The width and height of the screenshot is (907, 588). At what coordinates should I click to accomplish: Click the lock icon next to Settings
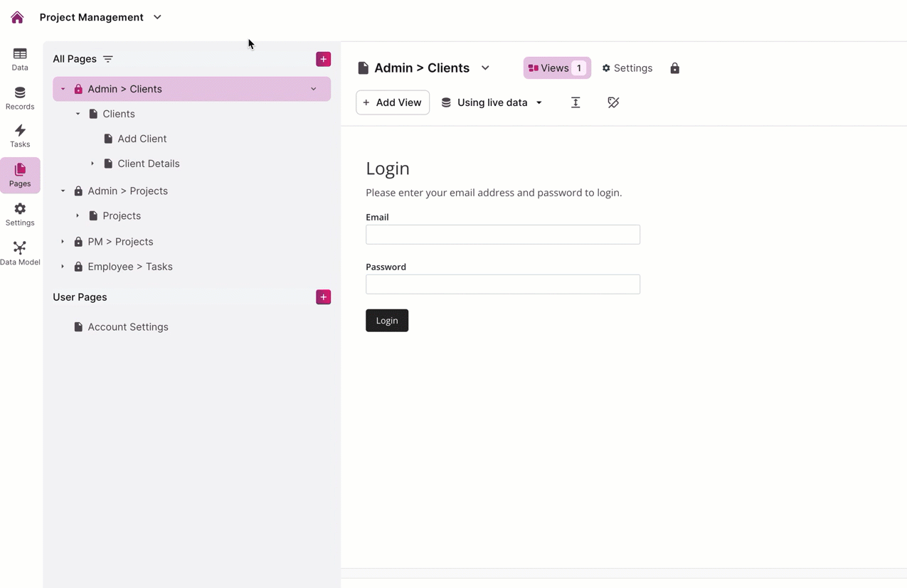click(x=674, y=68)
